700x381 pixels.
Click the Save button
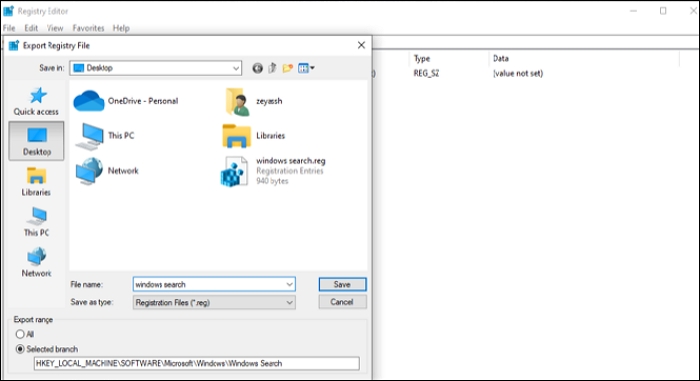tap(342, 285)
